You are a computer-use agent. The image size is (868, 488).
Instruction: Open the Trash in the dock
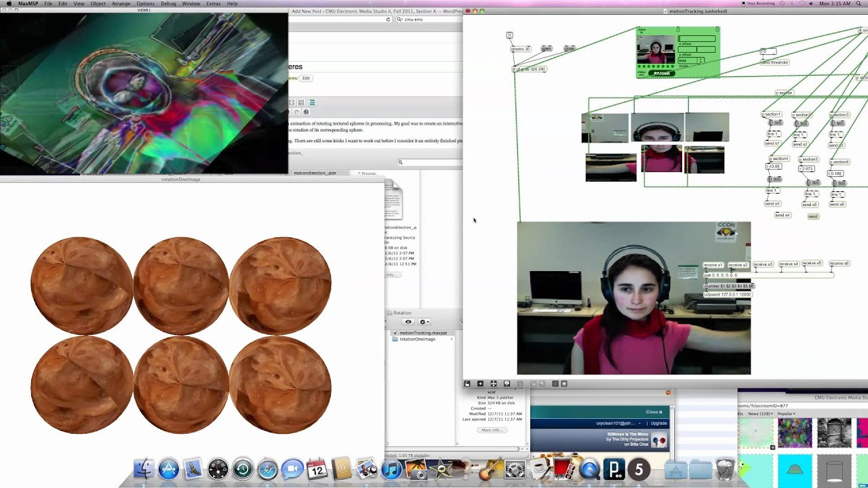[725, 469]
